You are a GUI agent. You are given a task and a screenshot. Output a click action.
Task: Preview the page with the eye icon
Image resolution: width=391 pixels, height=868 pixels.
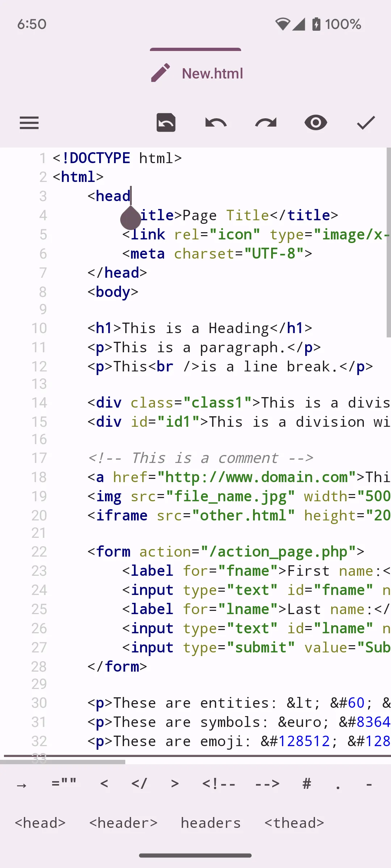click(x=316, y=123)
